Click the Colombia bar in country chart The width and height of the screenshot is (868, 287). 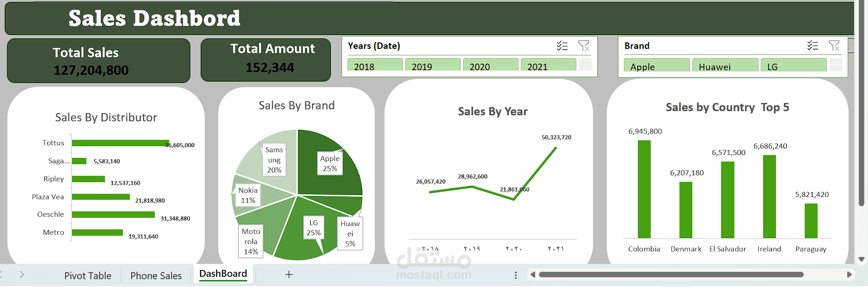tap(644, 189)
